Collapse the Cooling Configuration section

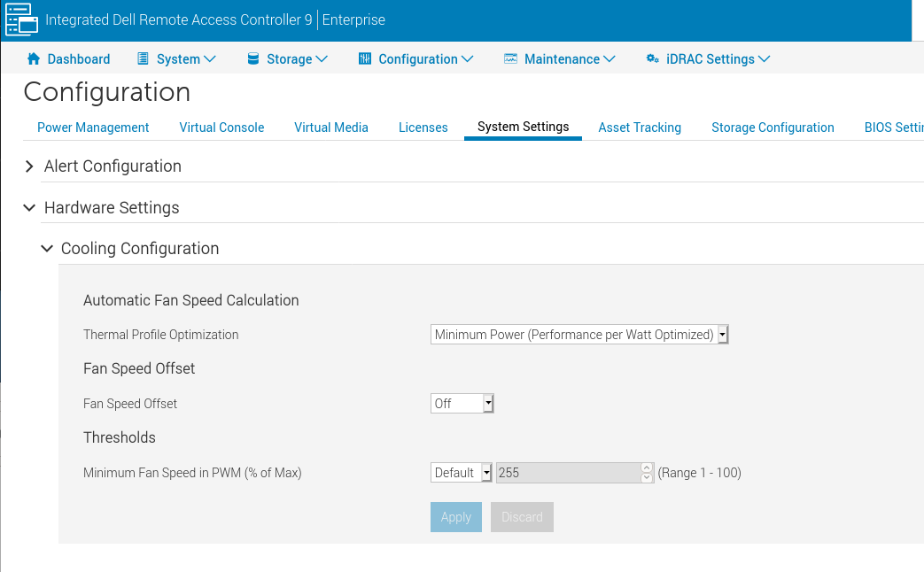tap(47, 249)
